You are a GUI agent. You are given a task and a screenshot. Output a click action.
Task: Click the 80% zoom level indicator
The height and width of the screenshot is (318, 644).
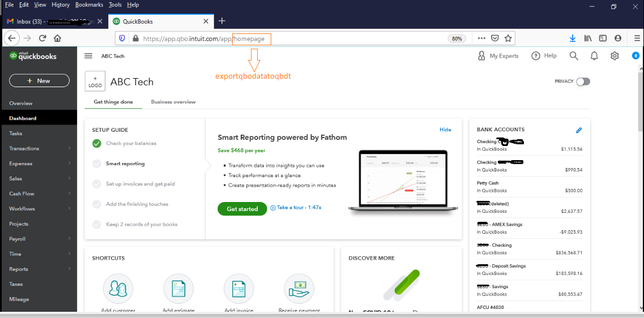tap(457, 38)
